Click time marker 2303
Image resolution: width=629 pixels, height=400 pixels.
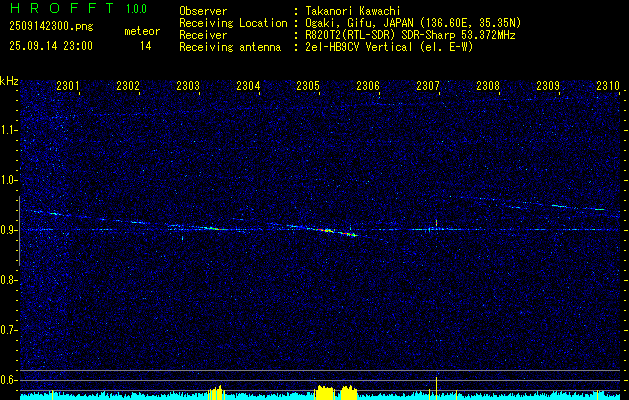(x=188, y=85)
